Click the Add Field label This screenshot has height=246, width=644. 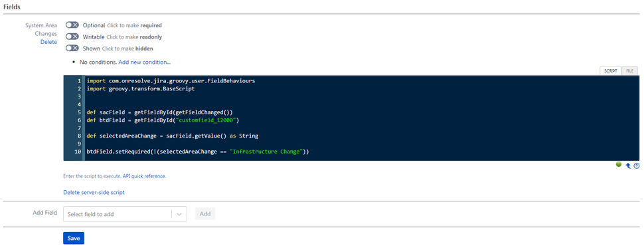[44, 213]
